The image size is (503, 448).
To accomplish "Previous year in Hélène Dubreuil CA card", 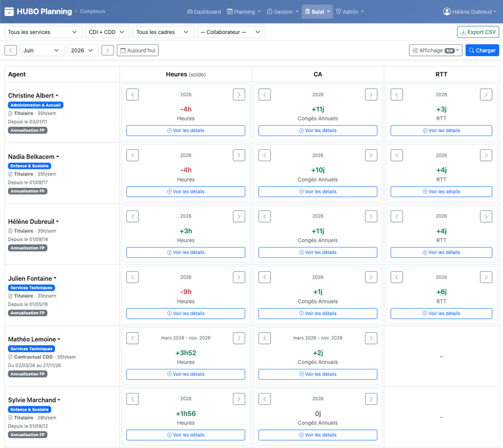I will click(x=265, y=216).
